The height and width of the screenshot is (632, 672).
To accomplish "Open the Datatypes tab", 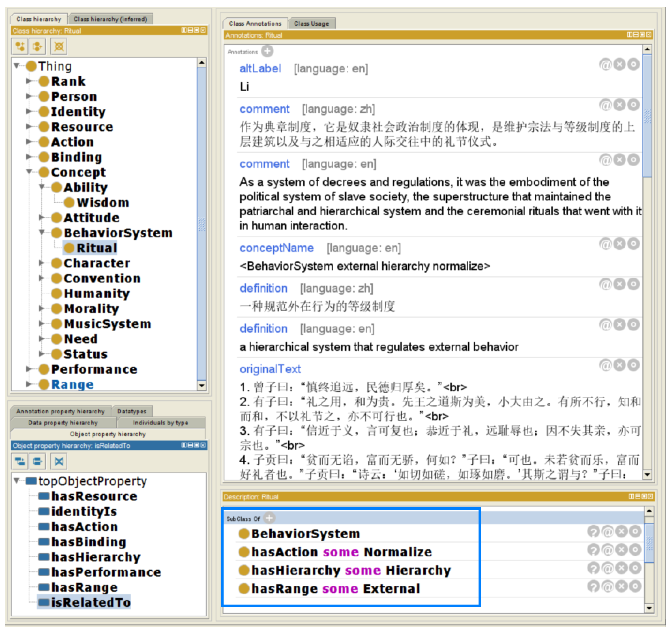I will pyautogui.click(x=132, y=411).
